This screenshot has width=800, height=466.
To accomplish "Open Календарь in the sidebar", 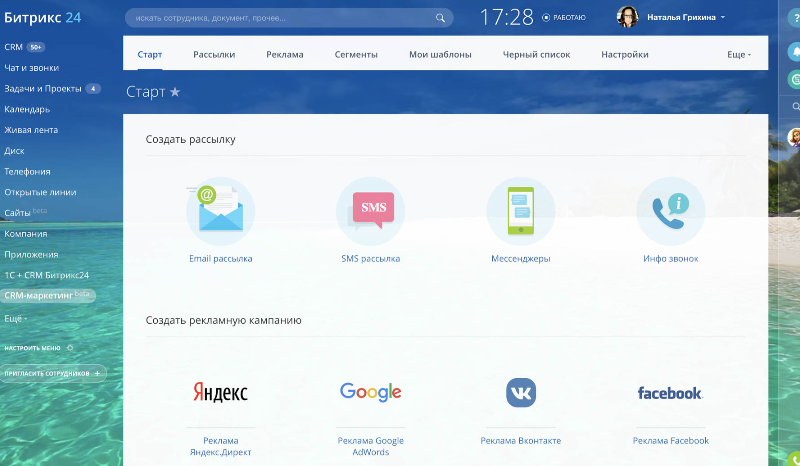I will tap(27, 109).
